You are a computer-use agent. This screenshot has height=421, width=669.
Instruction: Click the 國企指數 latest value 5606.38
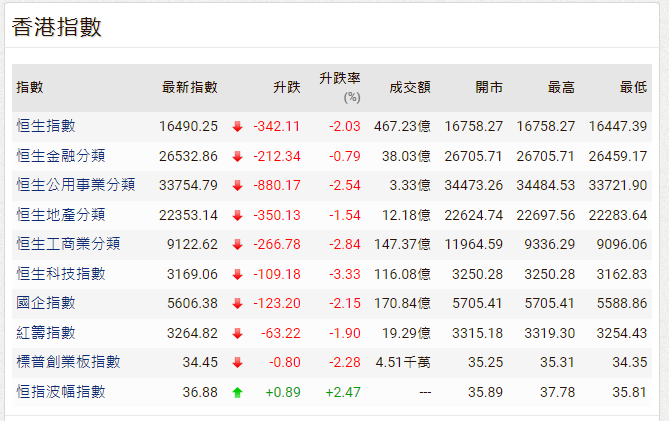coord(188,303)
